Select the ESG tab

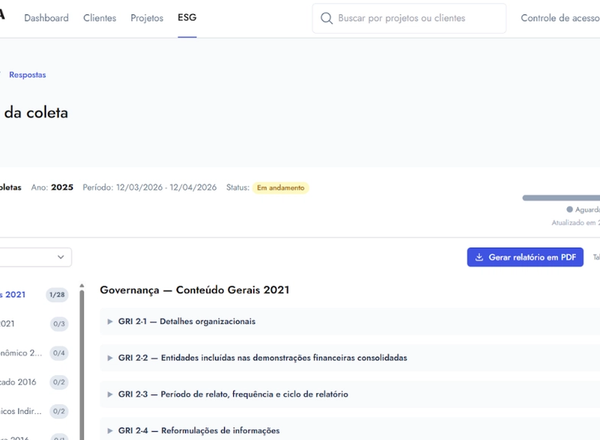(187, 18)
